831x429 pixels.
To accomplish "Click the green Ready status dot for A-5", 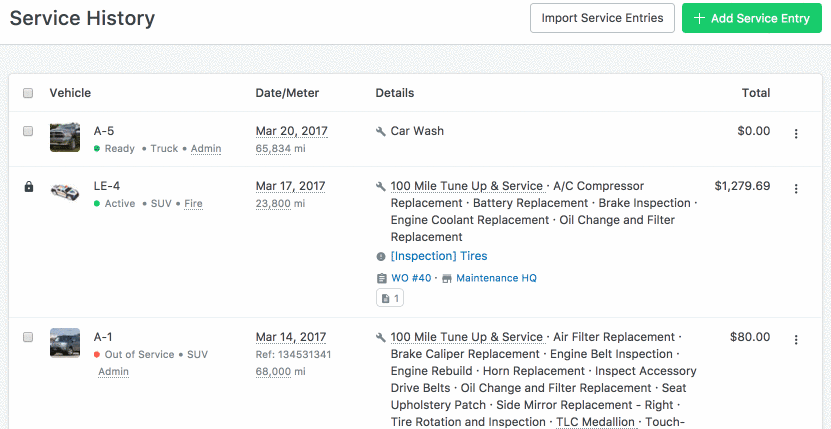I will point(97,149).
